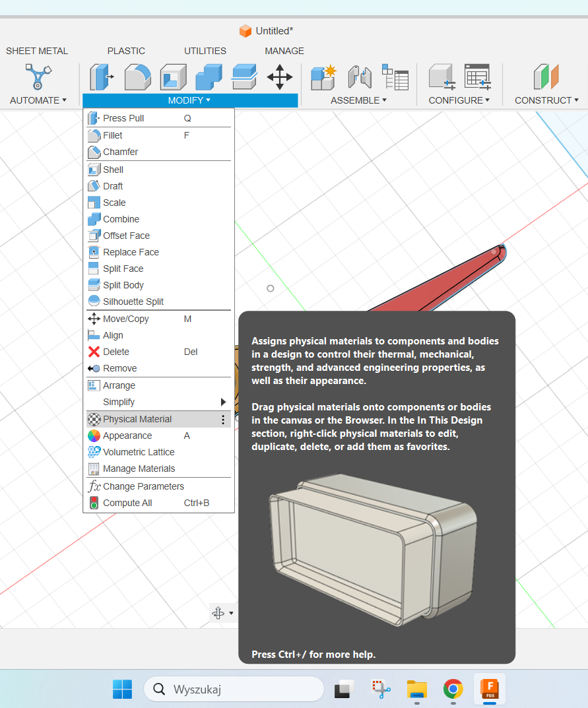The image size is (588, 708).
Task: Open File Explorer from taskbar
Action: (x=417, y=689)
